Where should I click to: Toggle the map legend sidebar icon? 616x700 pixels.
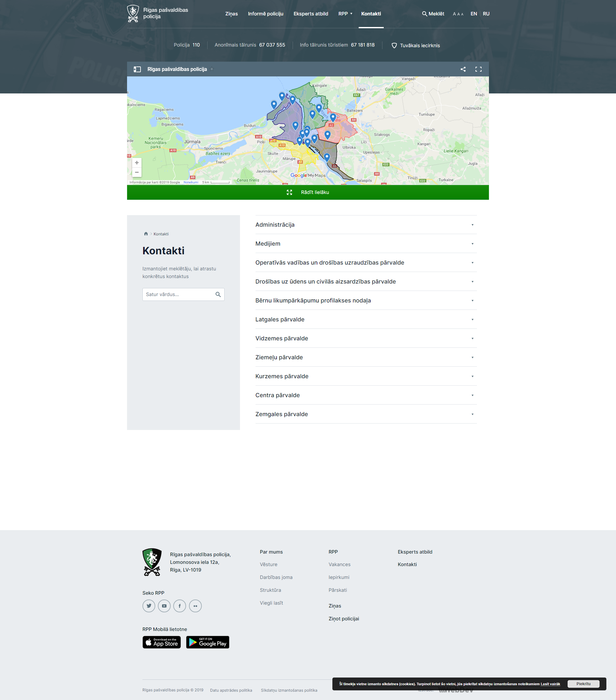(x=137, y=69)
